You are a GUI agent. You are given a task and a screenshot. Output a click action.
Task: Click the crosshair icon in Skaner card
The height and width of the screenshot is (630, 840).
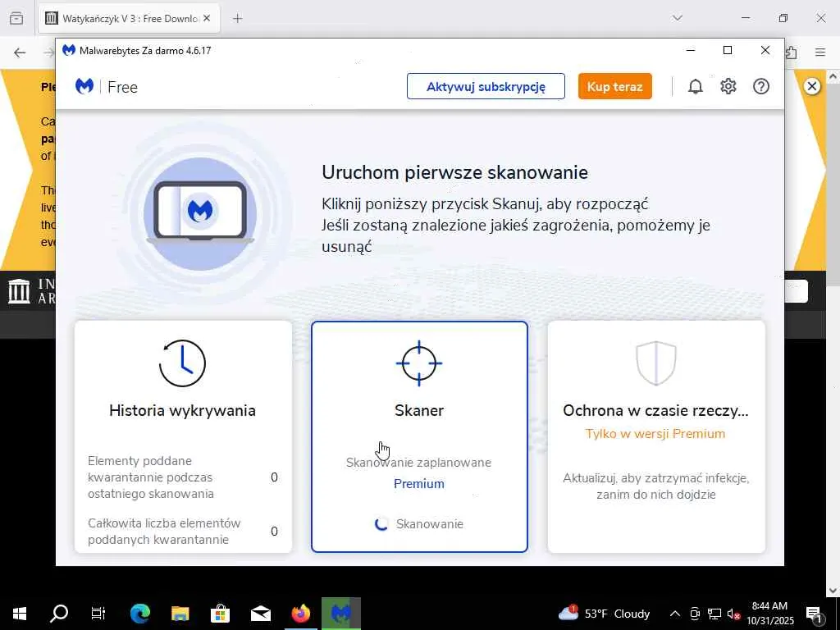coord(419,363)
